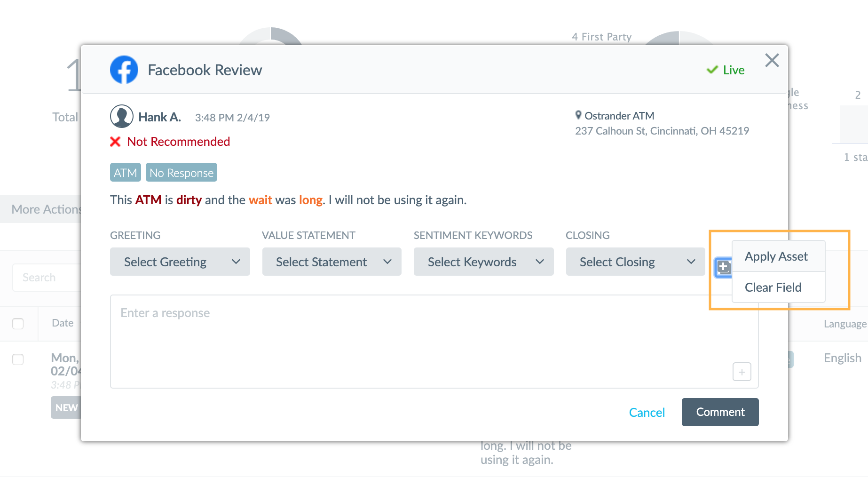The image size is (868, 478).
Task: Click Hank A. user avatar icon
Action: tap(122, 116)
